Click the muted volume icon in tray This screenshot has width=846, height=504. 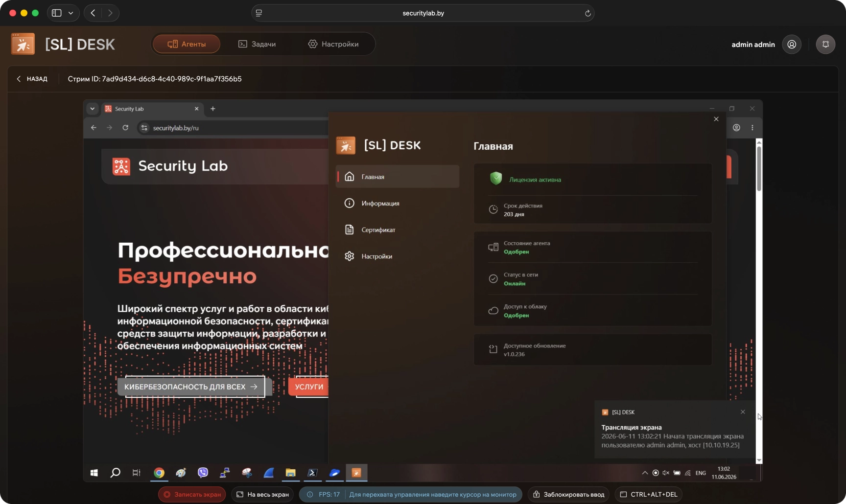(666, 473)
